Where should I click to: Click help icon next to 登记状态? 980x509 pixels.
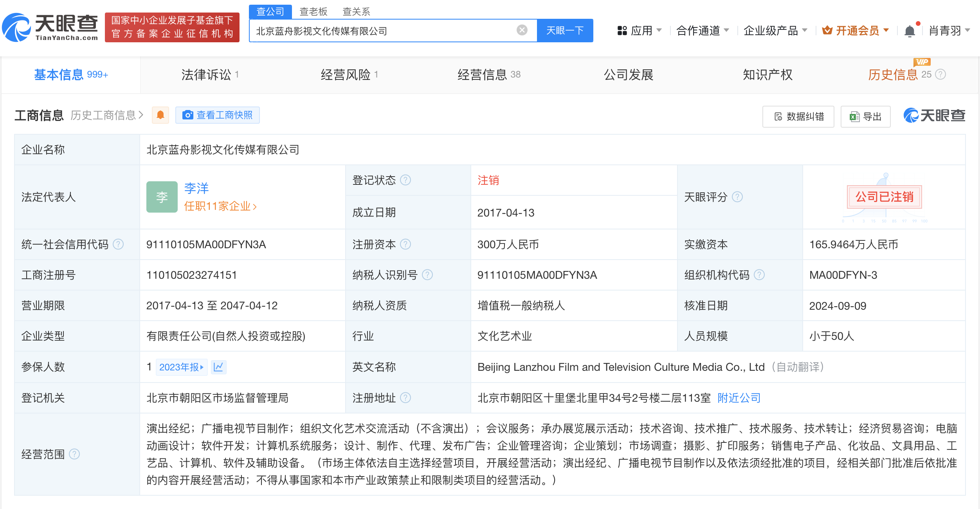pyautogui.click(x=405, y=180)
